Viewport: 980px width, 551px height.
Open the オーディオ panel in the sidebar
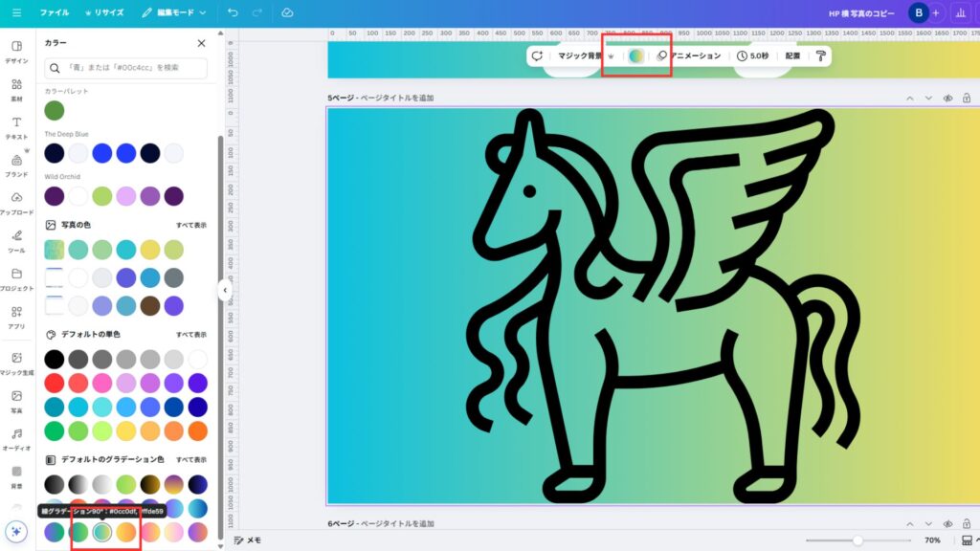[16, 439]
